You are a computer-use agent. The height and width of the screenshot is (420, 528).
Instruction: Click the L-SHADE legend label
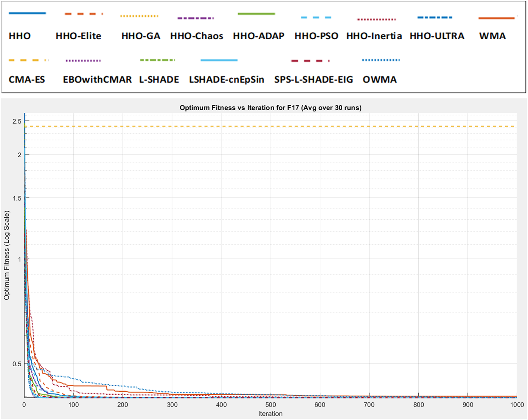159,80
